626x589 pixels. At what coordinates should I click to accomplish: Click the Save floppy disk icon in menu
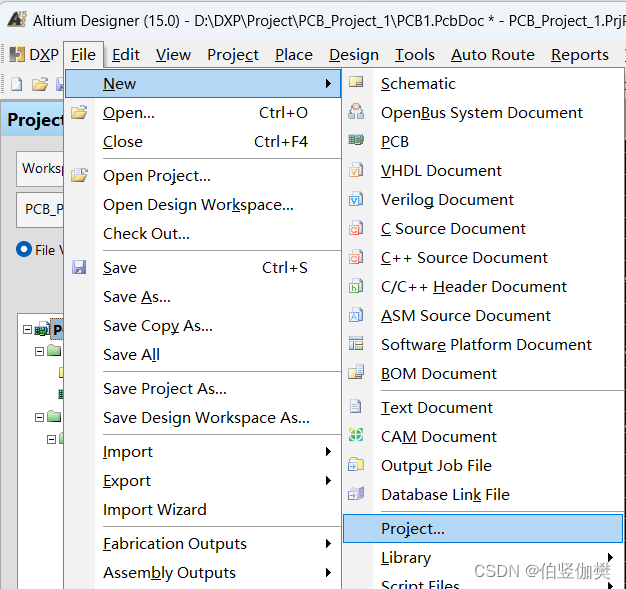79,267
